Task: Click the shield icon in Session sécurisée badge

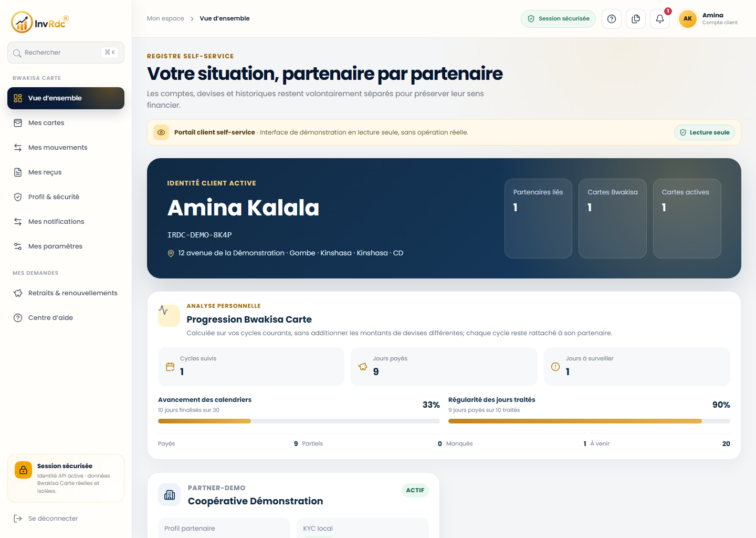Action: click(531, 19)
